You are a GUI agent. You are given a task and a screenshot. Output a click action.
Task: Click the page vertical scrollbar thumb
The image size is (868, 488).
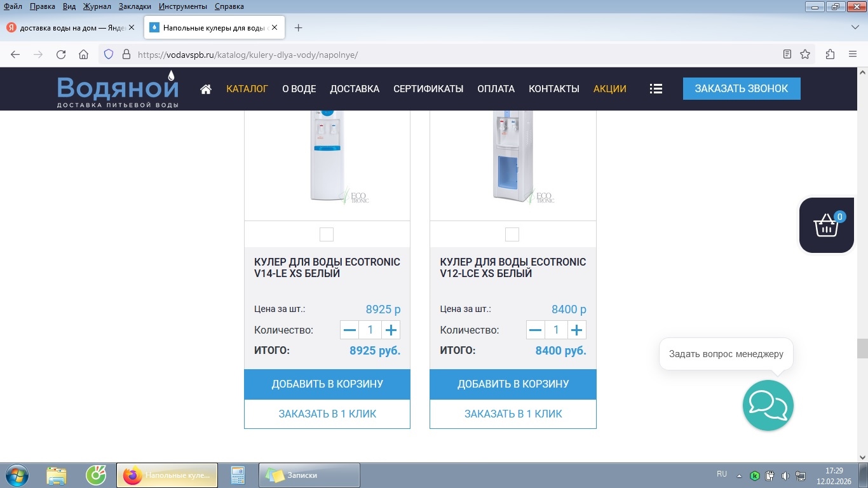point(862,349)
